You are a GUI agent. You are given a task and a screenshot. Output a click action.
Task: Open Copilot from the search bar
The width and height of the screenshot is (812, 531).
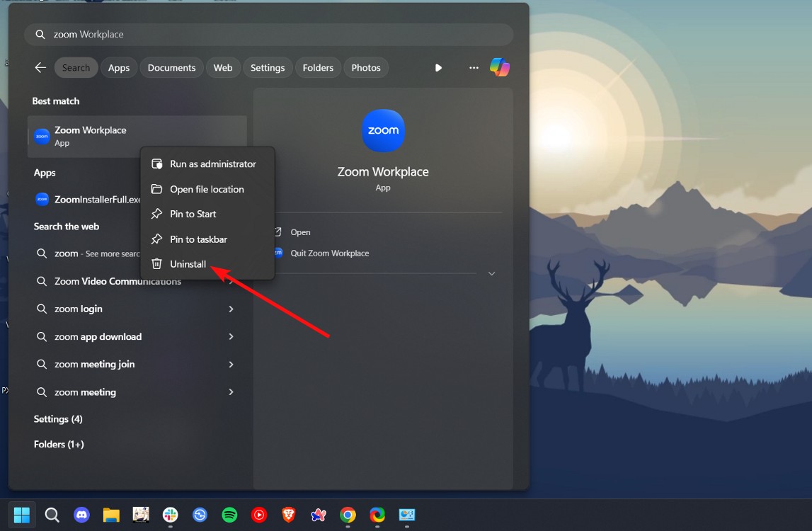(500, 67)
